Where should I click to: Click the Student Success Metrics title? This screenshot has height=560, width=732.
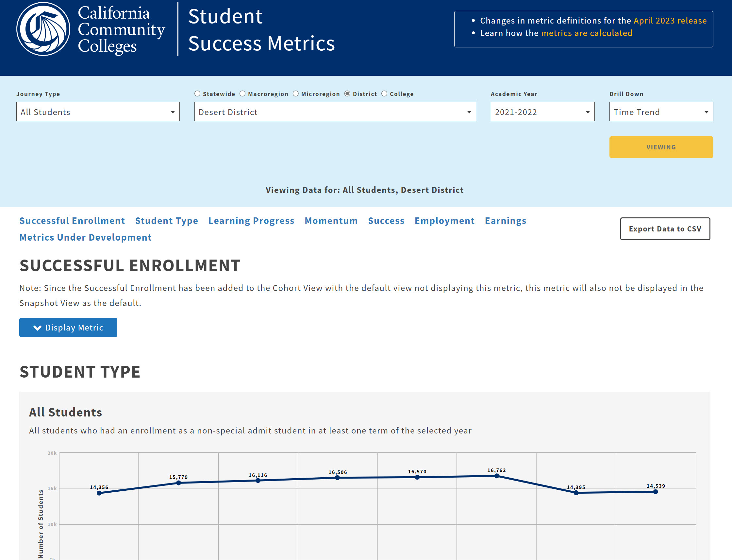click(261, 30)
